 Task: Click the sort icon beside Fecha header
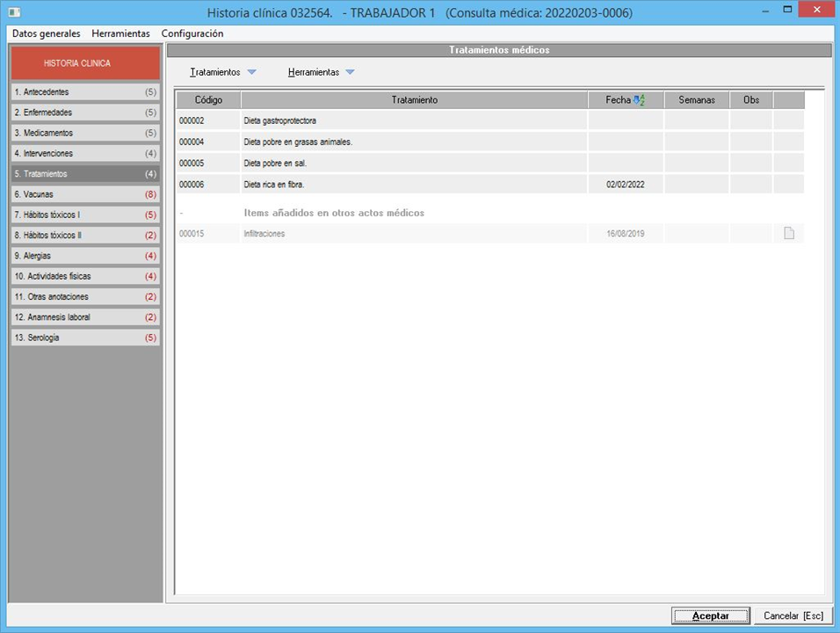pyautogui.click(x=639, y=100)
